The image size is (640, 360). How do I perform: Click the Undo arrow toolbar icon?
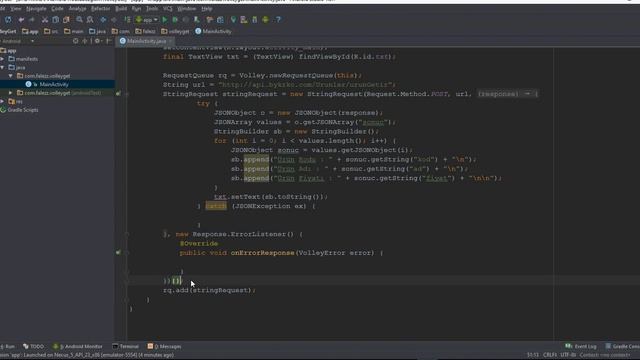point(21,20)
